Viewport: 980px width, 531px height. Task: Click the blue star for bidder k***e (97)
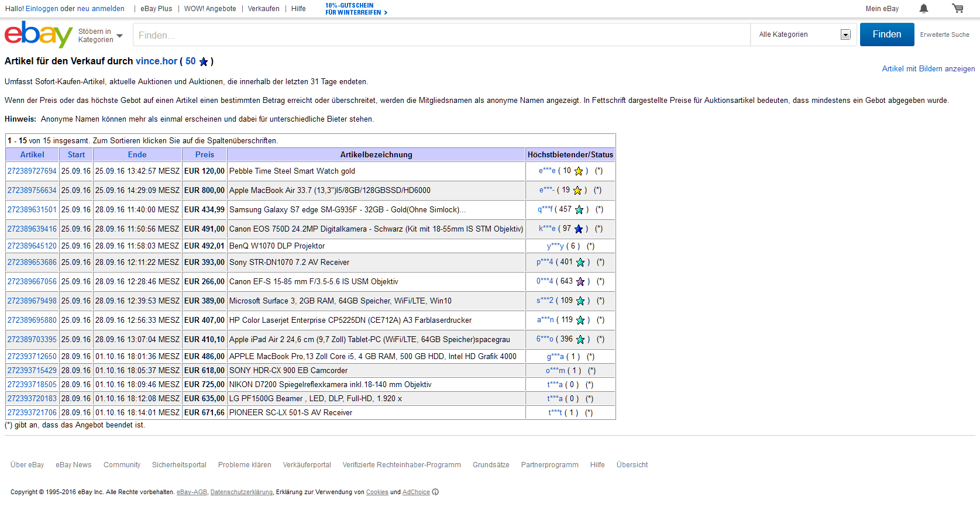tap(579, 229)
